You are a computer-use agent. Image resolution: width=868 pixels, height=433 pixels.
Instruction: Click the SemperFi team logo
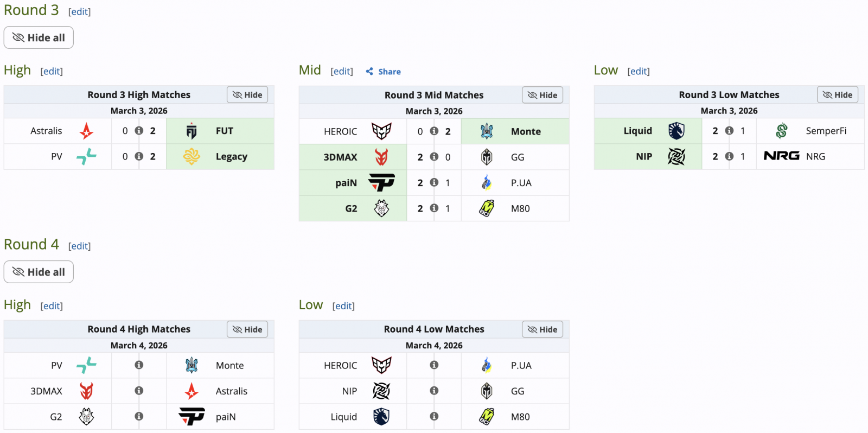click(x=781, y=131)
